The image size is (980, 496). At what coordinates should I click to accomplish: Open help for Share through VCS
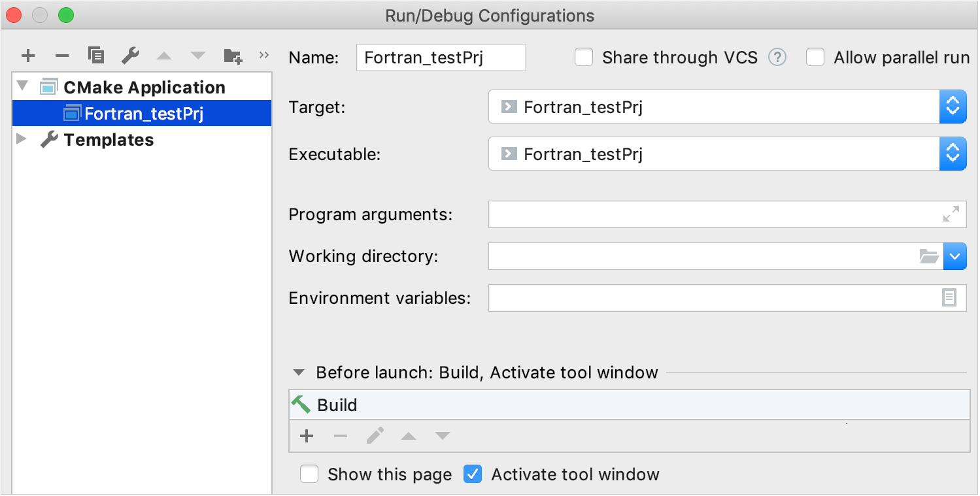coord(777,57)
